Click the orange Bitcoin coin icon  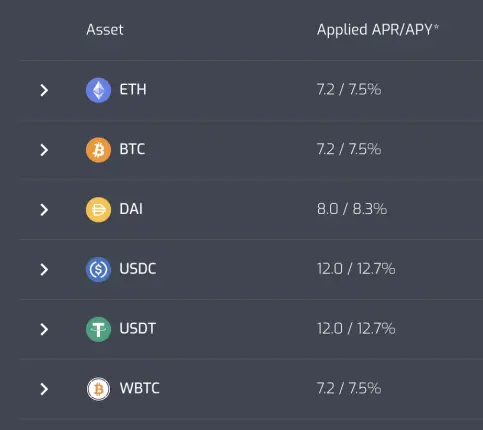[98, 150]
